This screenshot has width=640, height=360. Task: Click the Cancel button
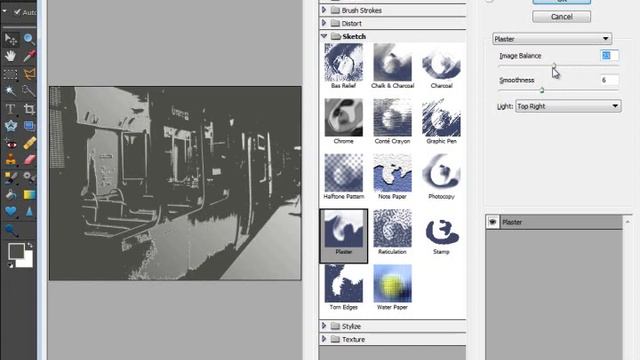pos(561,16)
